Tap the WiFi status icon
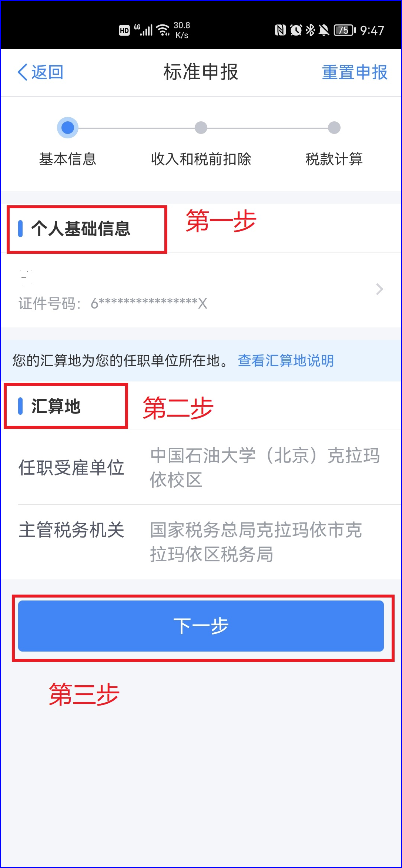Screen dimensions: 402x868 [163, 30]
